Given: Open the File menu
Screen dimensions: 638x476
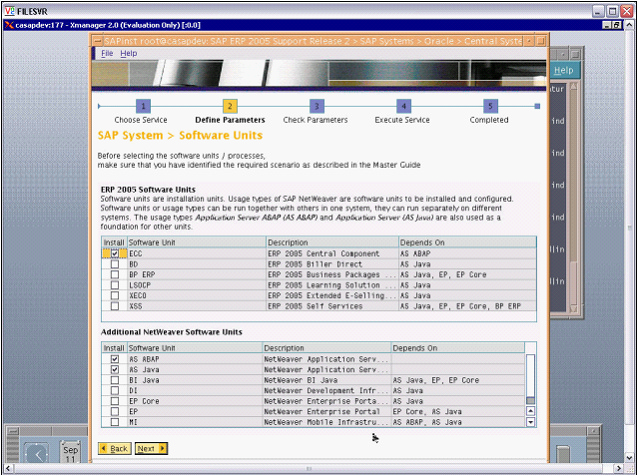Looking at the screenshot, I should click(107, 53).
